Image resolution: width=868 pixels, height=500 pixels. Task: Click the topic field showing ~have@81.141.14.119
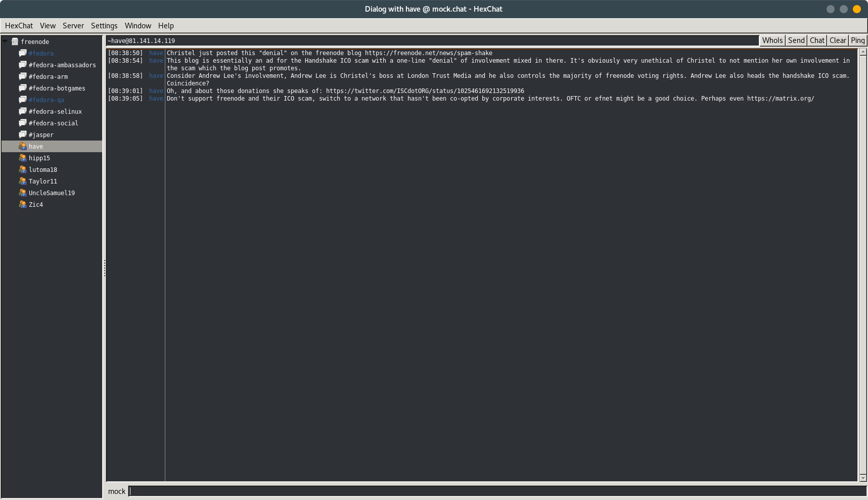432,41
